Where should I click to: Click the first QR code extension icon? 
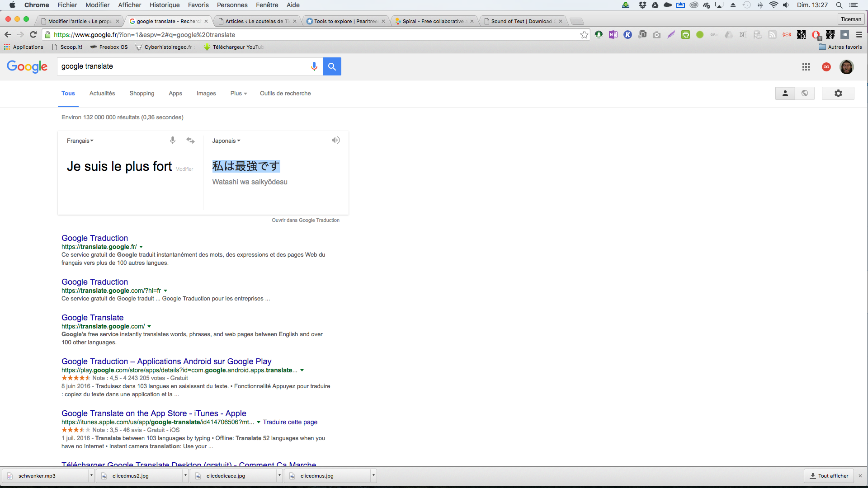click(x=801, y=35)
